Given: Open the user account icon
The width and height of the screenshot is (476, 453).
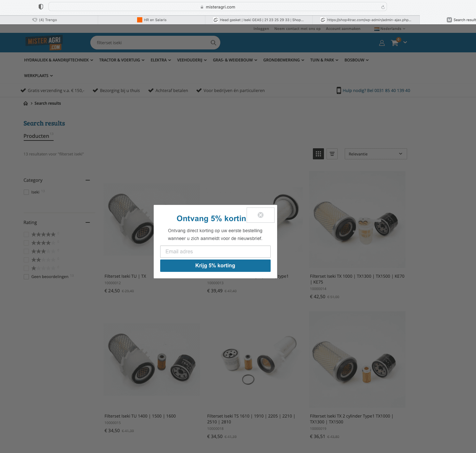Looking at the screenshot, I should coord(382,43).
